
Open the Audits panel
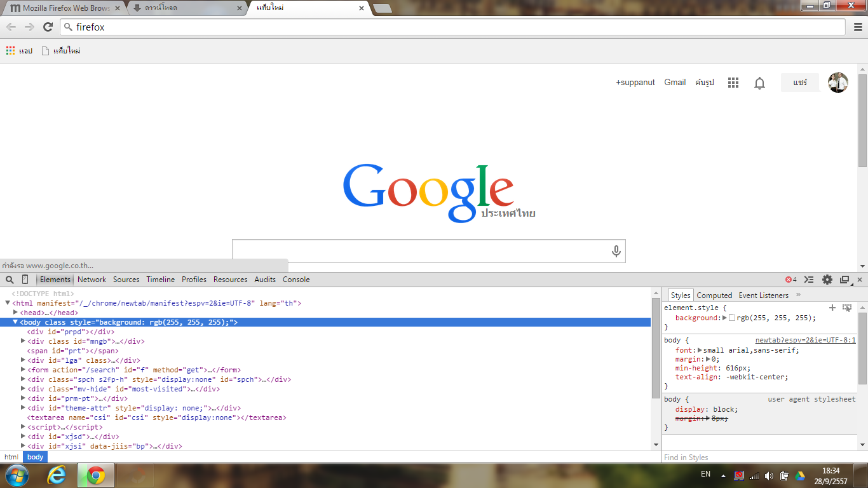click(x=266, y=280)
